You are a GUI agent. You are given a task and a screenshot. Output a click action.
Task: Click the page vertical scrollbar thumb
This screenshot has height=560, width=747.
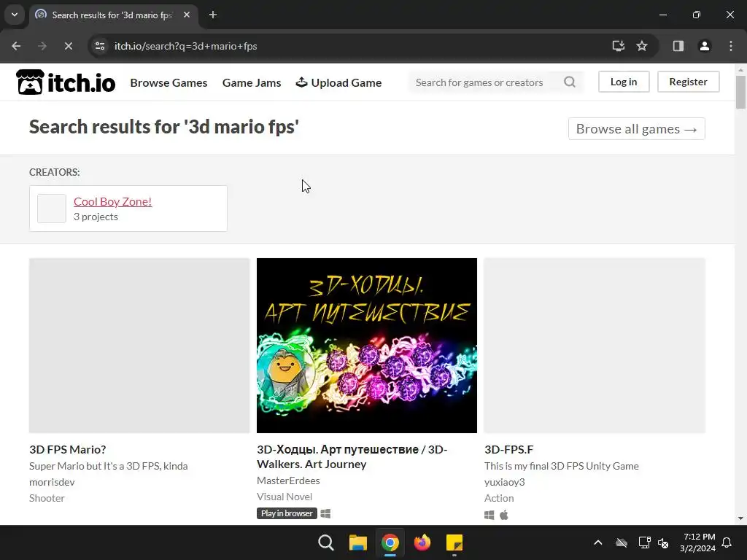point(740,93)
